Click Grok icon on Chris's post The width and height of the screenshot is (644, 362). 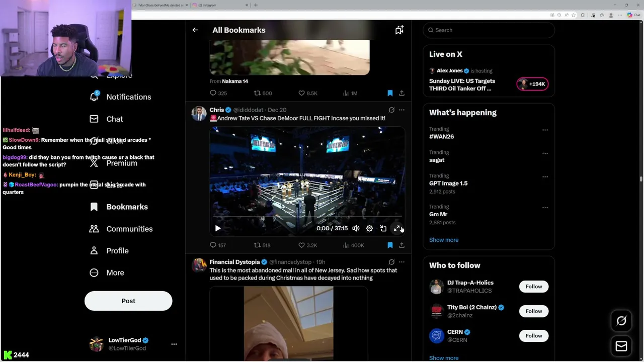(x=391, y=110)
